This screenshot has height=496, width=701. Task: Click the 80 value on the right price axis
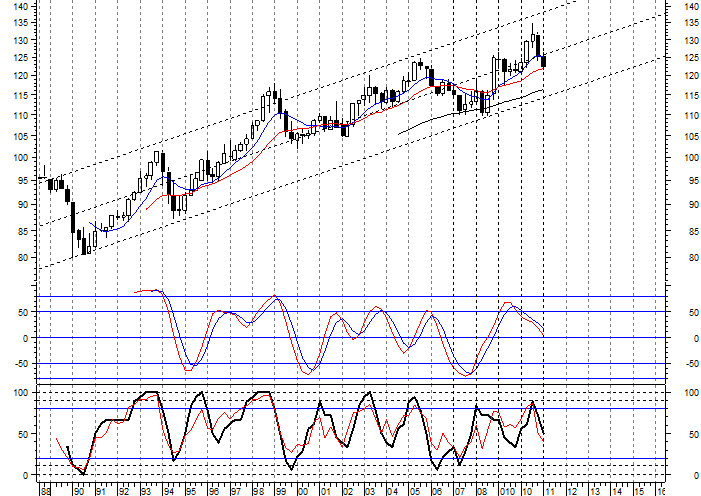[695, 258]
